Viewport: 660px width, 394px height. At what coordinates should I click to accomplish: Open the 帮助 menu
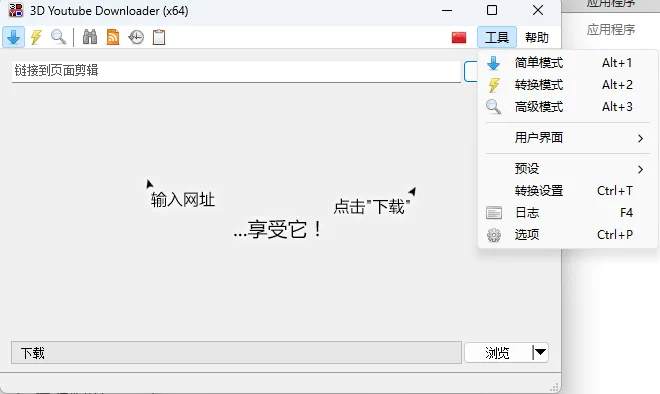click(537, 37)
